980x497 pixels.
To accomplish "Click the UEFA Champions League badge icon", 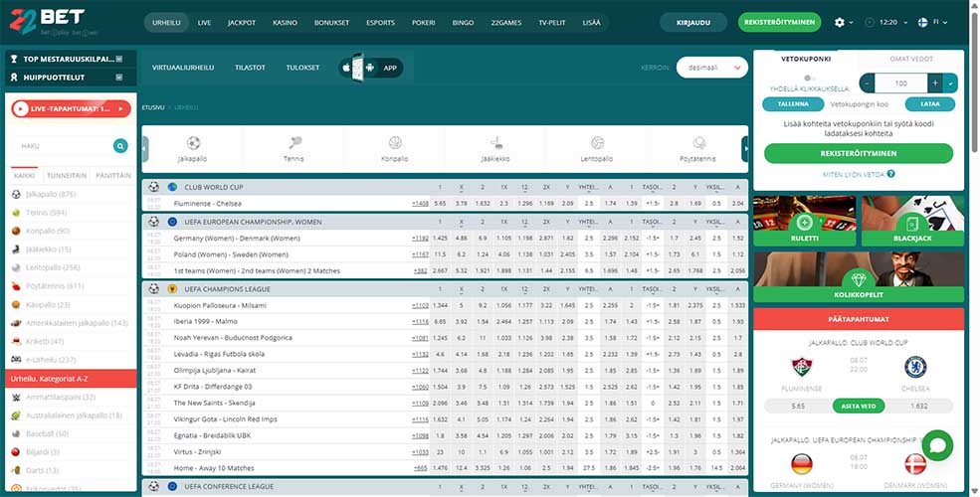I will (x=172, y=289).
